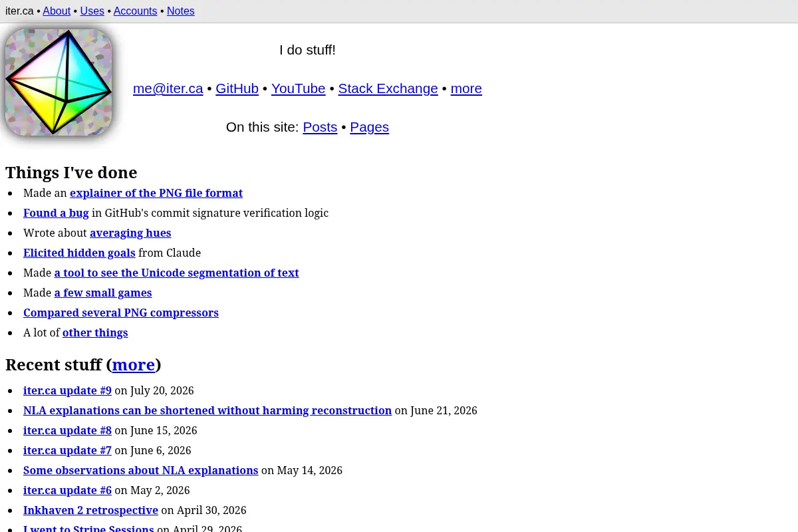Open the Pages link under On this site
The width and height of the screenshot is (798, 532).
[369, 127]
